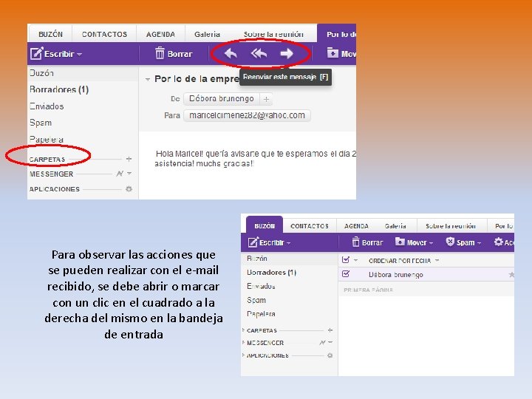Open 'Sobre la reunión' tab in inbox-list view

tap(451, 226)
